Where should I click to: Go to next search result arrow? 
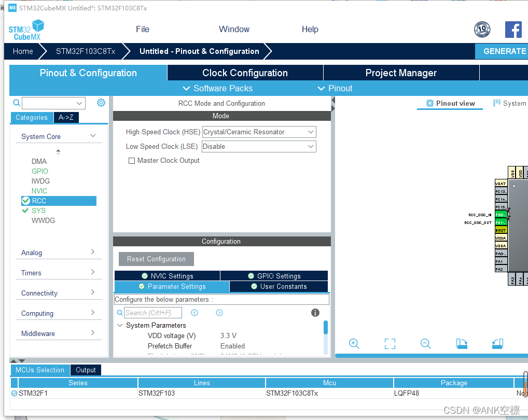coord(219,313)
